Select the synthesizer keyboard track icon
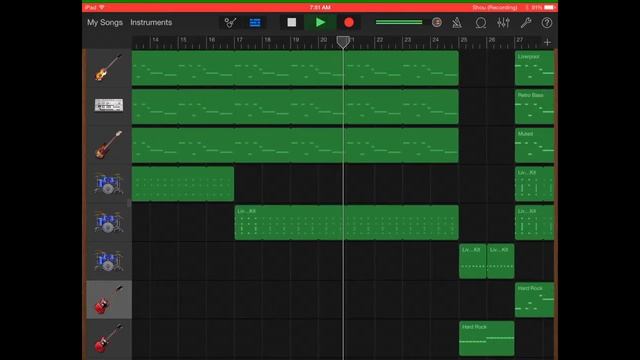 pyautogui.click(x=109, y=105)
